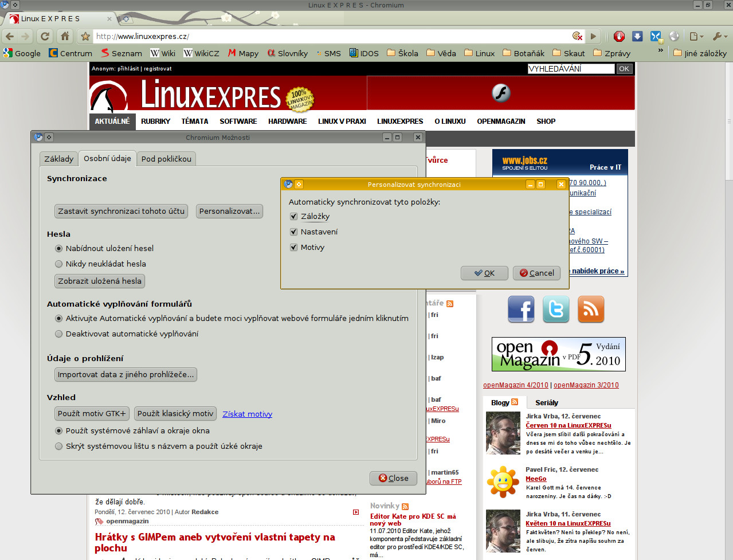Click the grey globe extension icon
The width and height of the screenshot is (733, 560).
pyautogui.click(x=674, y=36)
